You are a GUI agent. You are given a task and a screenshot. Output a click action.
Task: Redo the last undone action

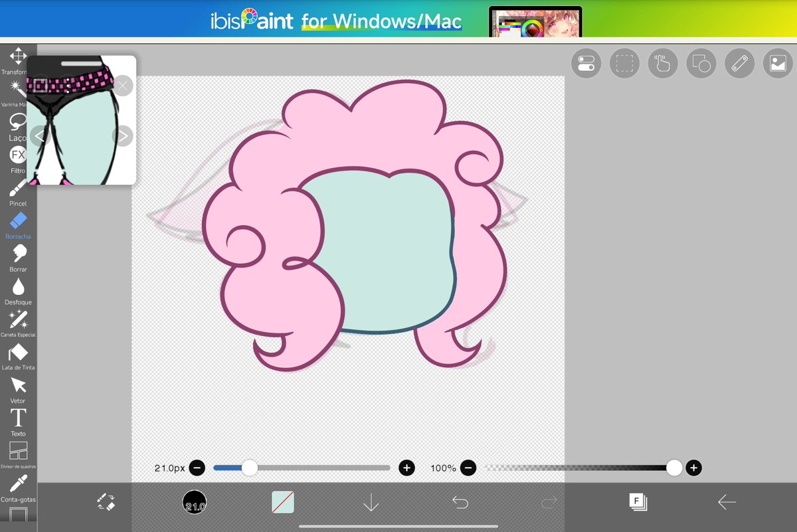(x=549, y=502)
